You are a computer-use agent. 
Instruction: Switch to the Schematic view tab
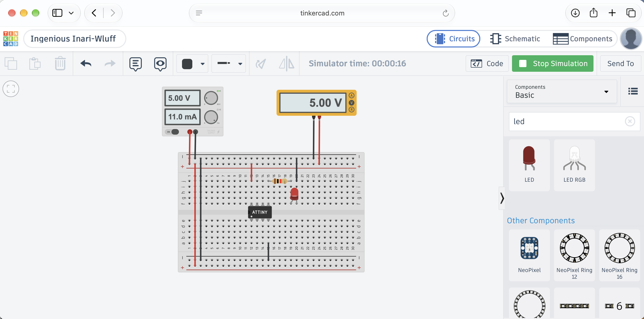pyautogui.click(x=515, y=39)
